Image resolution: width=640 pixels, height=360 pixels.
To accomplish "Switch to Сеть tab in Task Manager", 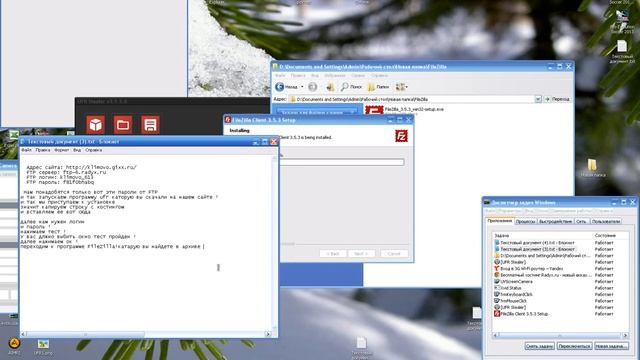I will click(x=581, y=222).
